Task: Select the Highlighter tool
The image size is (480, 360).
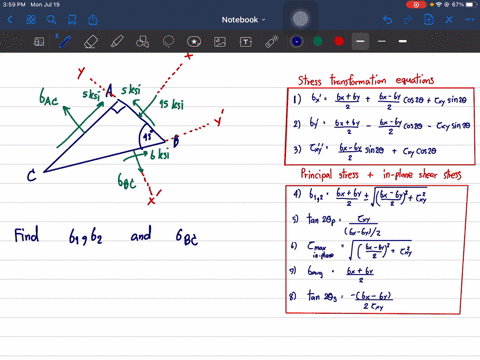Action: tap(117, 42)
